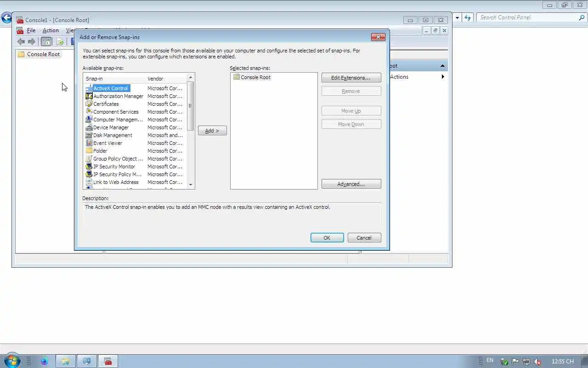Click the volume icon in system tray
Viewport: 588px width, 368px height.
click(537, 362)
